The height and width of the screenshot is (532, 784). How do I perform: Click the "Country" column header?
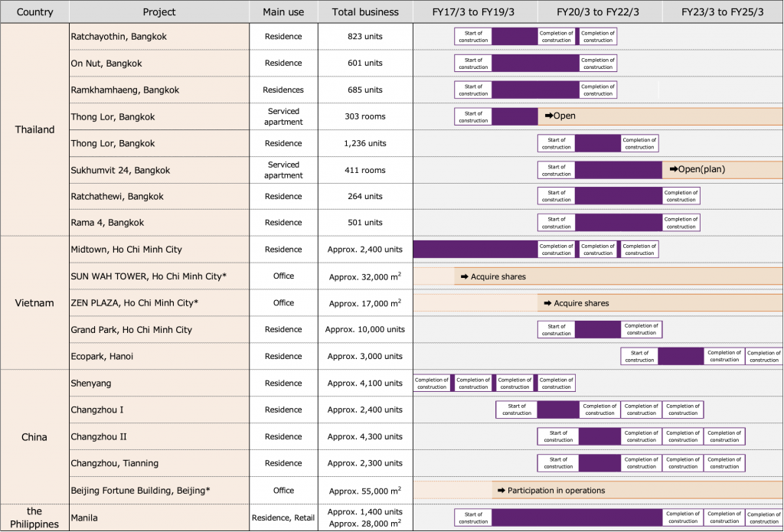(x=34, y=12)
